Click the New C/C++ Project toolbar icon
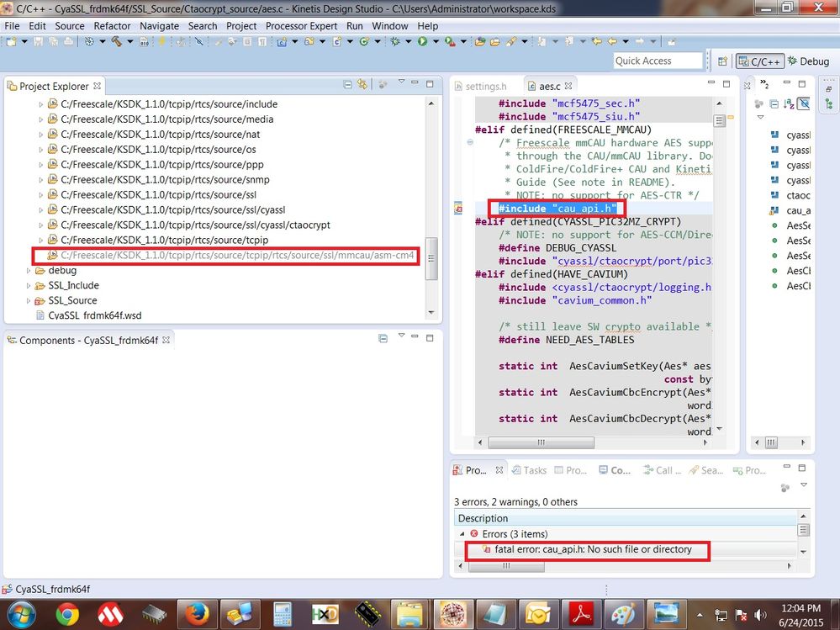840x630 pixels. pos(282,41)
